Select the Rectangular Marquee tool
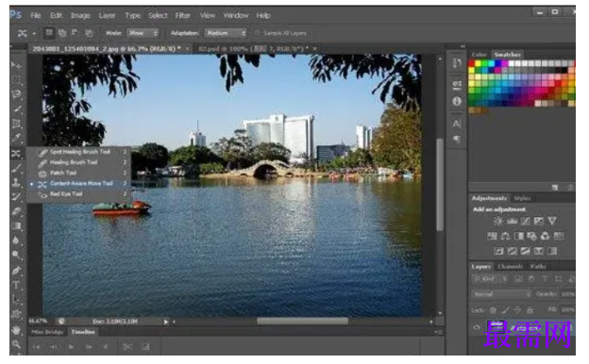 [x=16, y=79]
